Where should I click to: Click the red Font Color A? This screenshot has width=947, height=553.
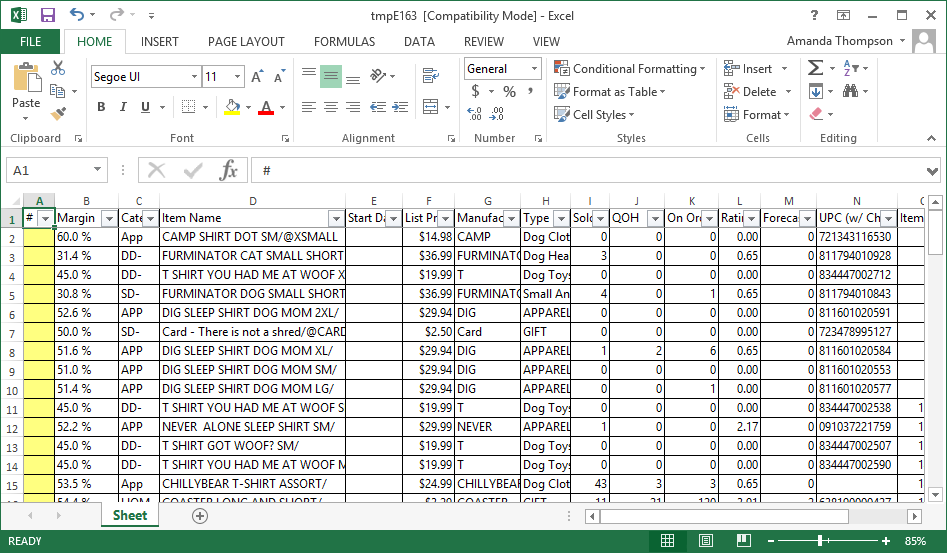click(x=266, y=107)
